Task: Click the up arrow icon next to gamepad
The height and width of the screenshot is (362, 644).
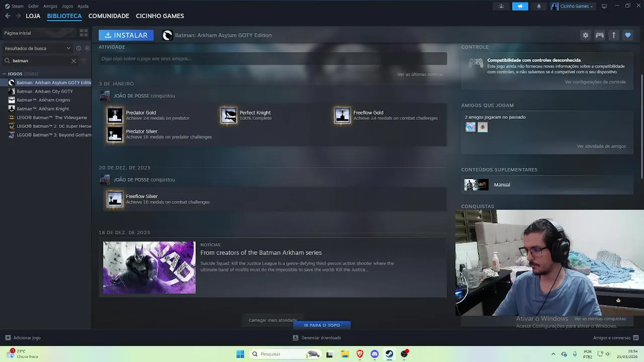Action: (614, 35)
